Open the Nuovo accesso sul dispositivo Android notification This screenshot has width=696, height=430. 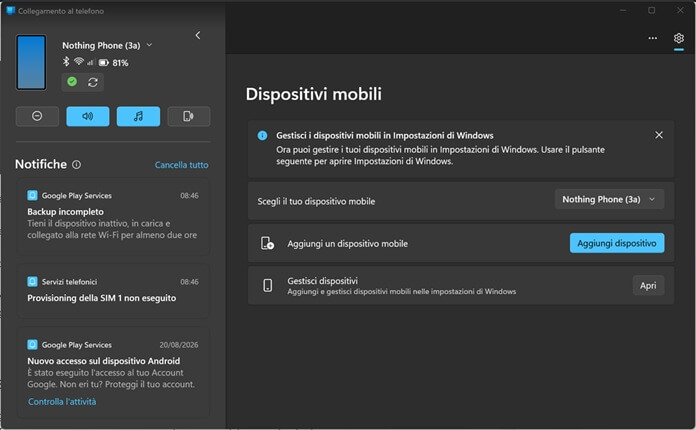coord(113,373)
